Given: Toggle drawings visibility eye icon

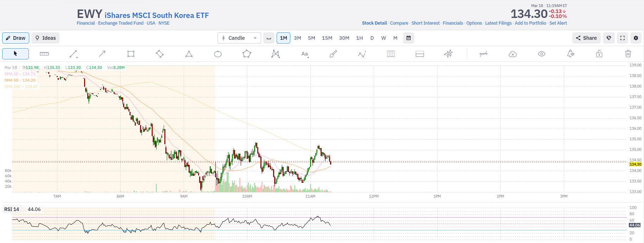Looking at the screenshot, I should click(542, 54).
